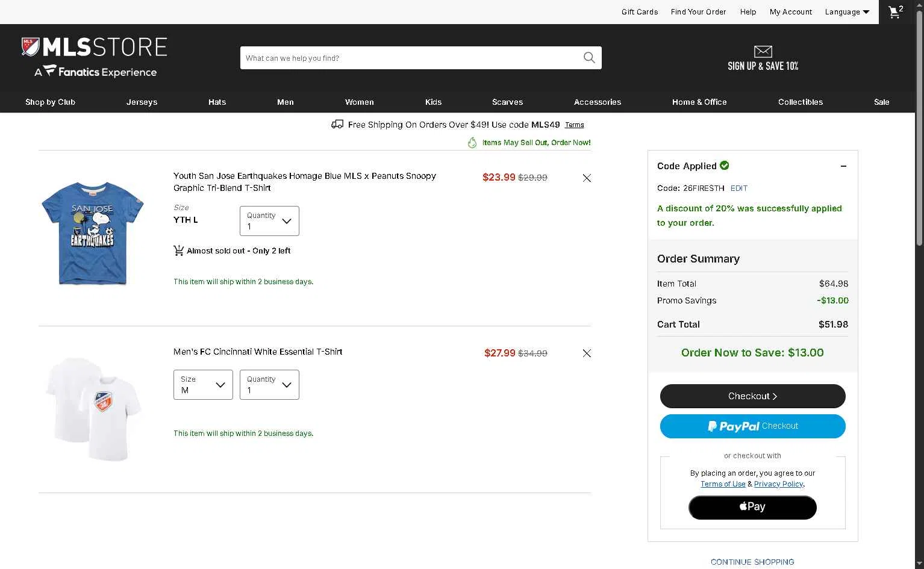Open the Sale menu
924x569 pixels.
pos(882,102)
